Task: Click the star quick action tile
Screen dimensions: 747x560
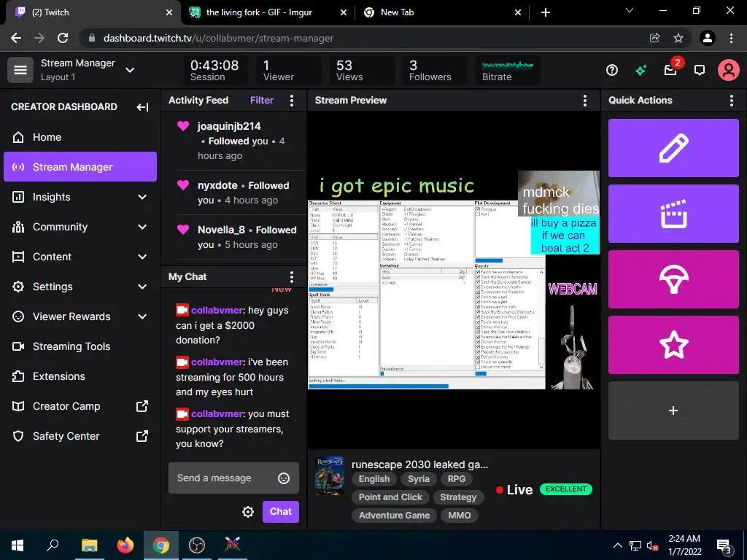Action: coord(673,345)
